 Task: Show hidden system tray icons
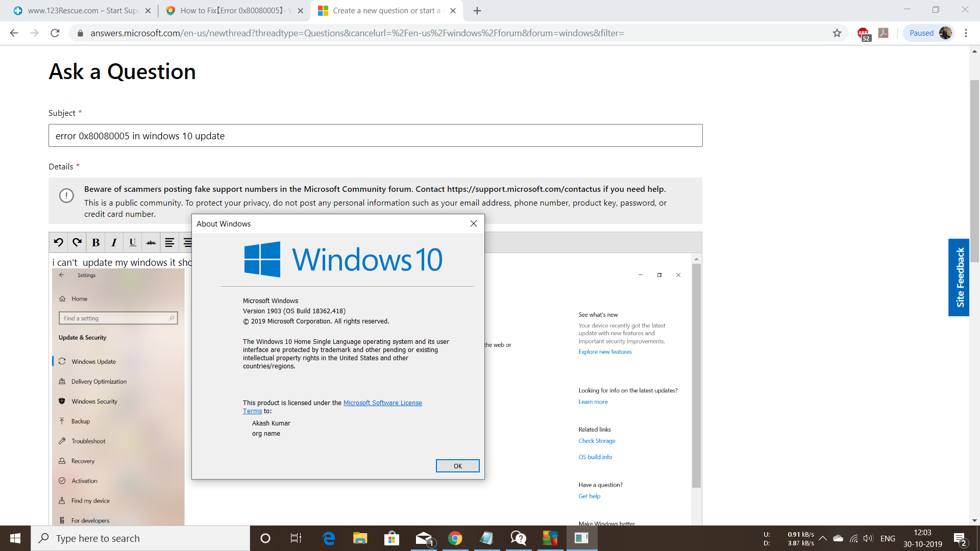(x=823, y=538)
